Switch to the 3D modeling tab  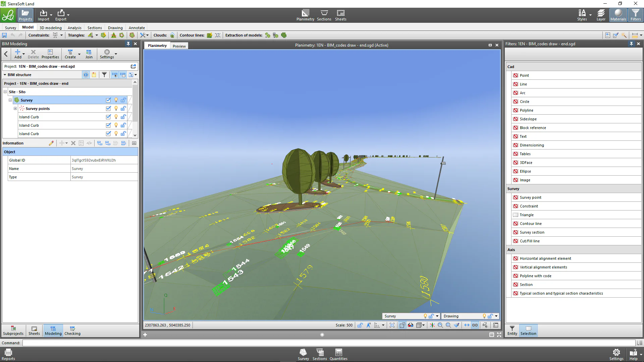pyautogui.click(x=51, y=28)
